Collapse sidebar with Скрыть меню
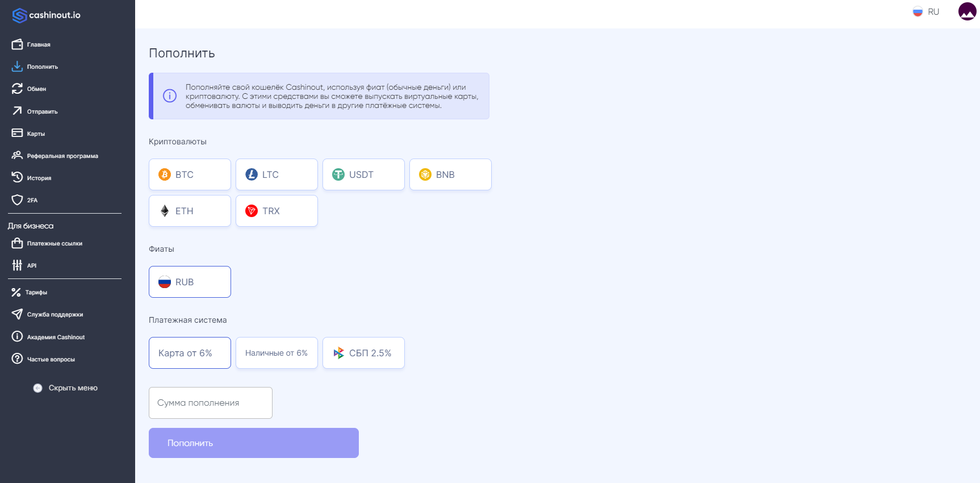980x483 pixels. [x=66, y=388]
